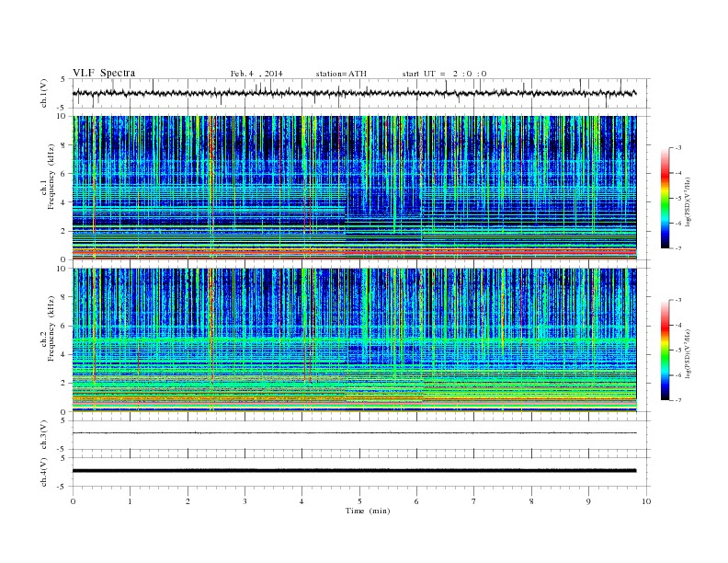This screenshot has height=563, width=728.
Task: Click the '5' tick label on time axis
Action: tap(359, 501)
